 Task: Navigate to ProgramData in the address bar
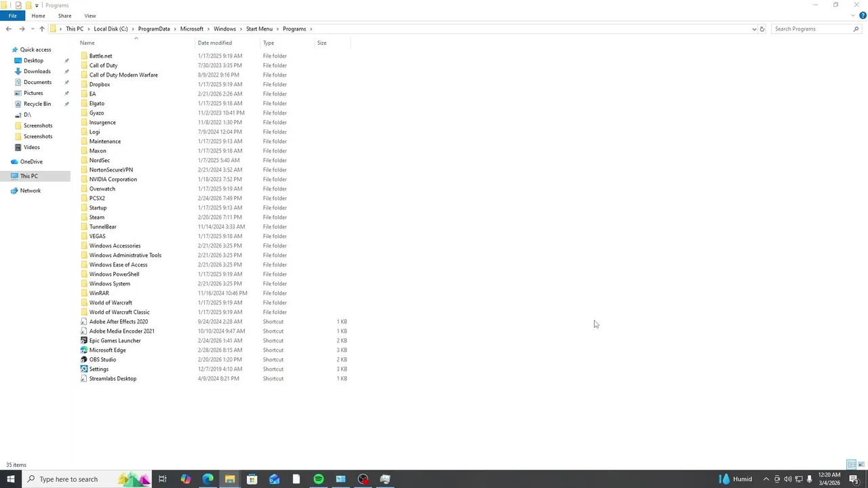point(154,29)
